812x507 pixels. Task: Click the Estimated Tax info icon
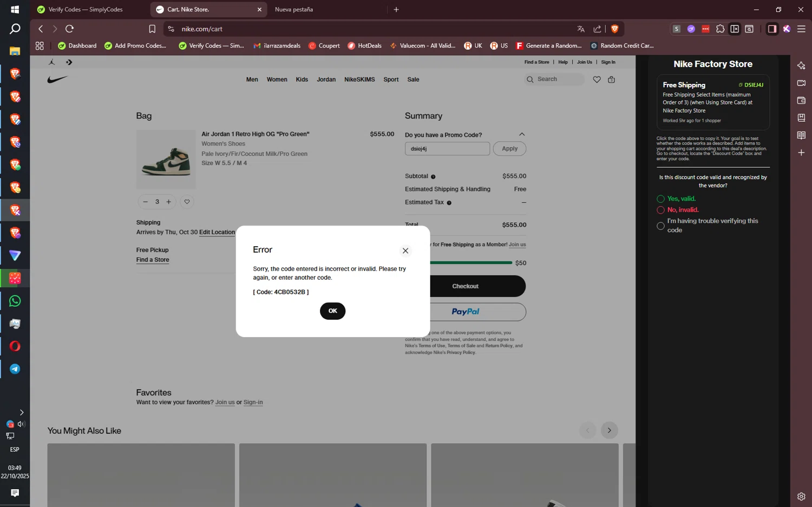tap(449, 203)
